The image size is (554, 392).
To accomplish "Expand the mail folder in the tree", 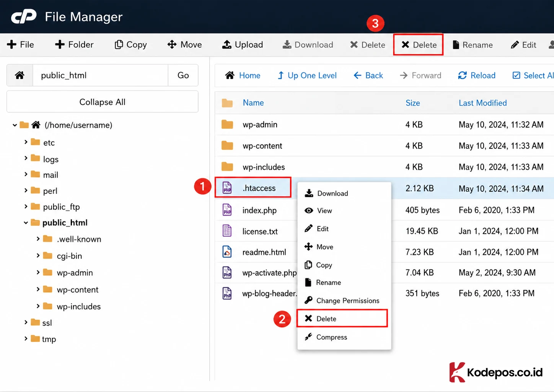I will click(x=26, y=174).
